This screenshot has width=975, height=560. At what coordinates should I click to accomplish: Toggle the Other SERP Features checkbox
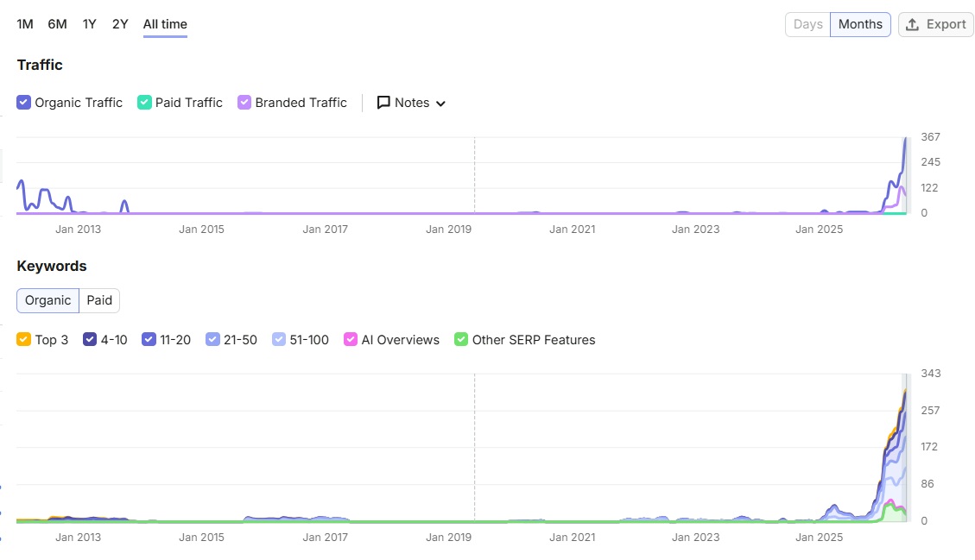(461, 339)
